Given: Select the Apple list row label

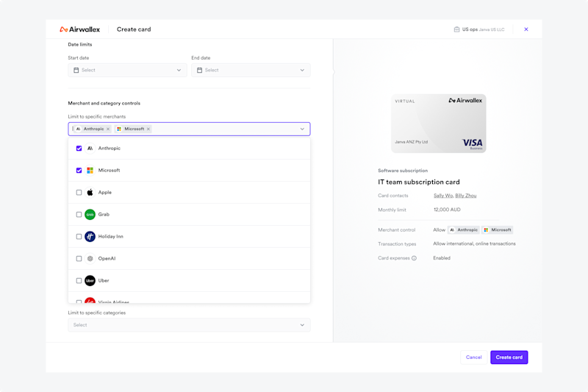Looking at the screenshot, I should point(105,193).
